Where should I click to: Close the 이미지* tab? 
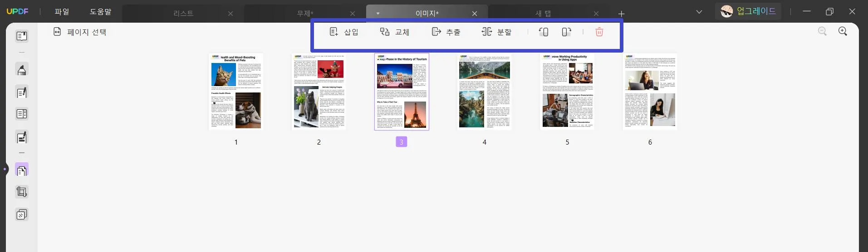tap(475, 14)
